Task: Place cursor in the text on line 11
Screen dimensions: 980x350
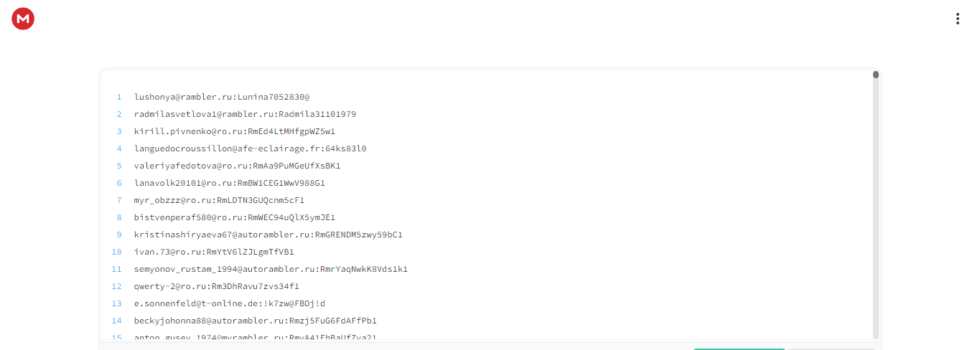Action: (x=271, y=269)
